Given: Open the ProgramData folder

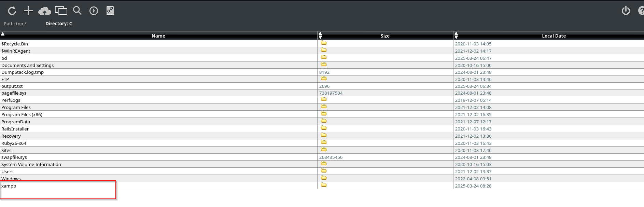Looking at the screenshot, I should [16, 122].
